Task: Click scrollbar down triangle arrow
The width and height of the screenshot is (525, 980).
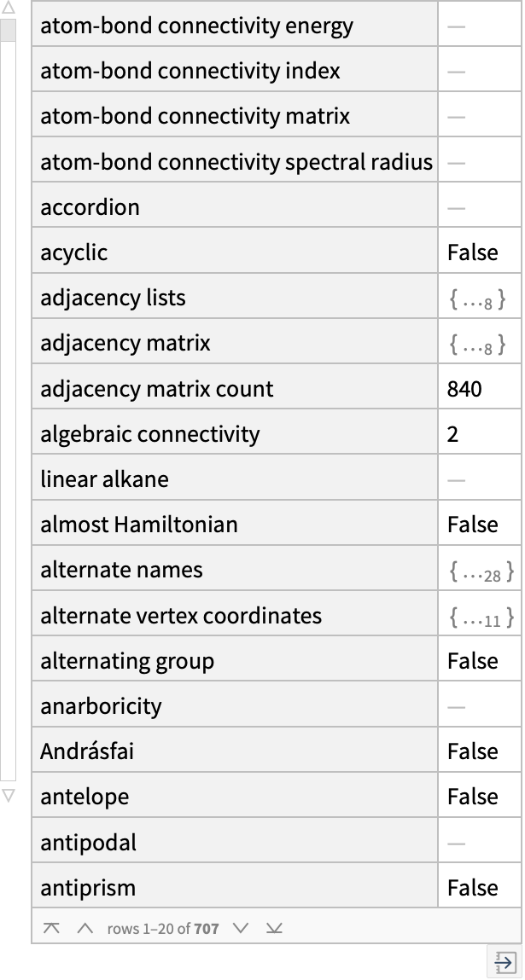Action: coord(8,796)
